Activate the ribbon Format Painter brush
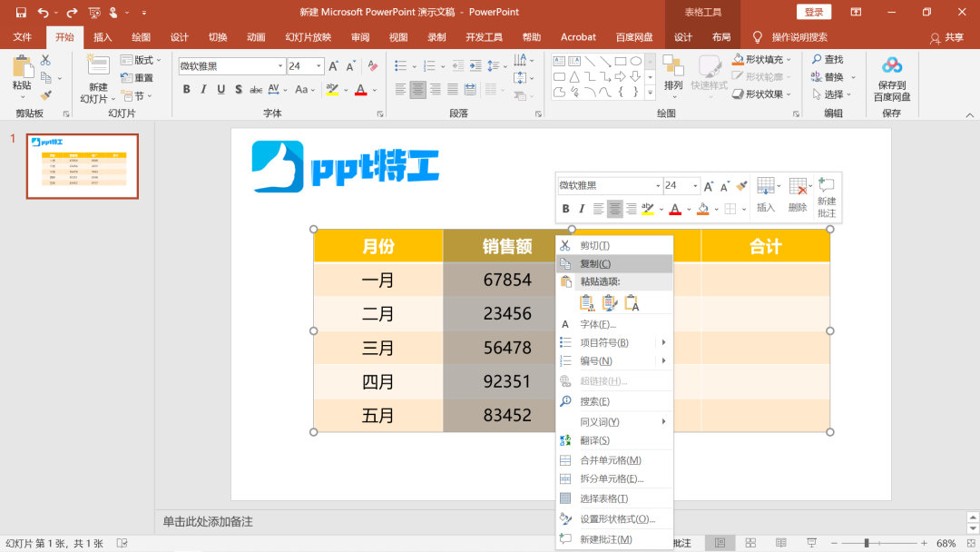 tap(45, 95)
